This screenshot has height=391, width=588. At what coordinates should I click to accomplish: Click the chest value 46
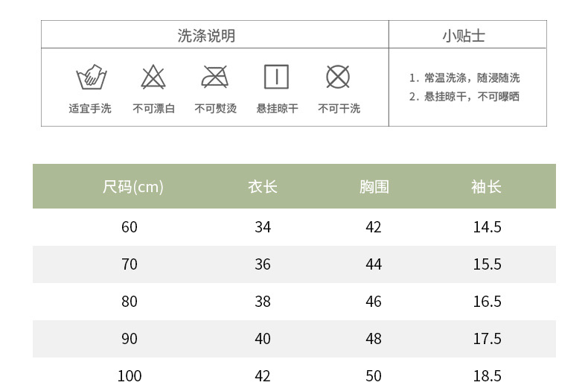pos(374,302)
